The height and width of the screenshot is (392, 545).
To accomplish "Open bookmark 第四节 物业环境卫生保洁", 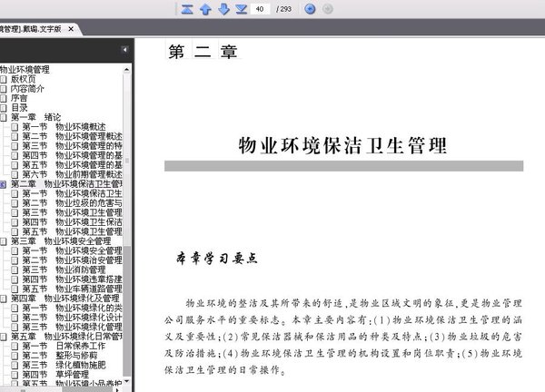I will click(x=73, y=222).
